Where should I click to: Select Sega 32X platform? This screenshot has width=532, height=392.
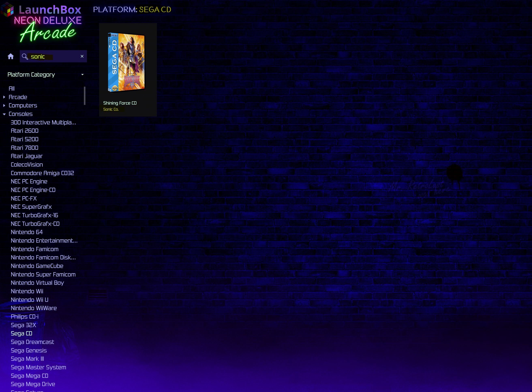click(24, 326)
